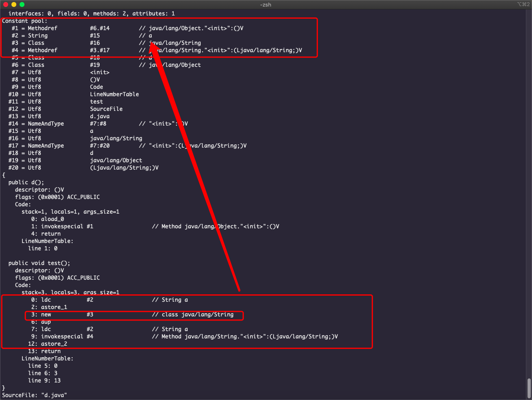The width and height of the screenshot is (532, 400).
Task: Minimize the terminal with the yellow button
Action: click(x=14, y=4)
